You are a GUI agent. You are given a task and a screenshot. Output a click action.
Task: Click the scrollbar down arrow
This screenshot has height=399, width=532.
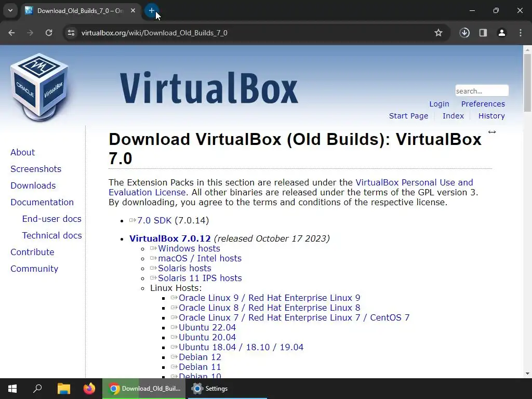point(527,374)
